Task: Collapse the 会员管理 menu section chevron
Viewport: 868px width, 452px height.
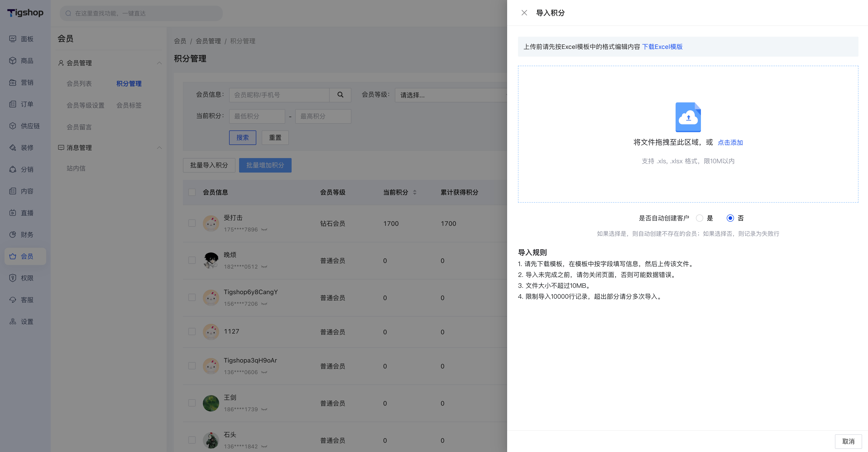Action: [x=159, y=63]
